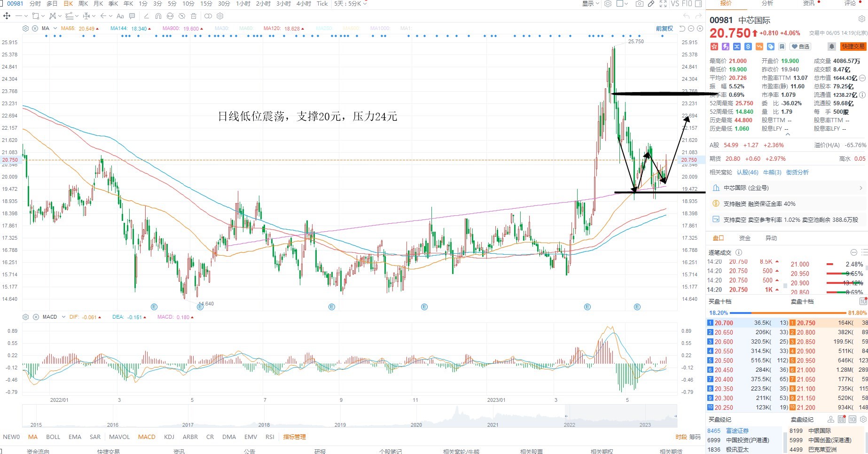Toggle KDJ indicator at bottom
This screenshot has width=868, height=454.
coord(169,437)
